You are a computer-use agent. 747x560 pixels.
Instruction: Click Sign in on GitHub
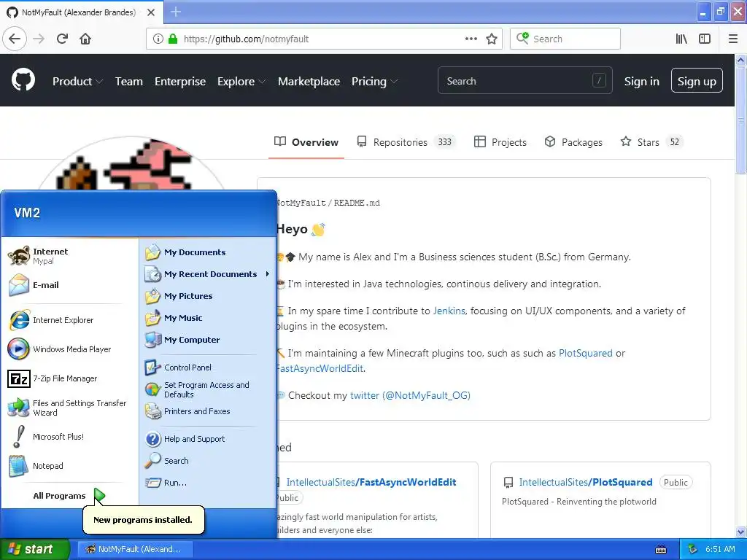click(642, 82)
